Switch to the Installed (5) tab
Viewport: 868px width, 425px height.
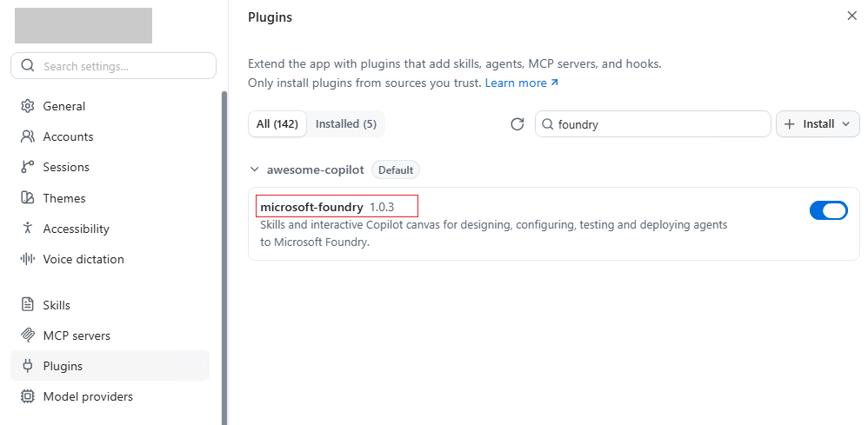coord(346,124)
